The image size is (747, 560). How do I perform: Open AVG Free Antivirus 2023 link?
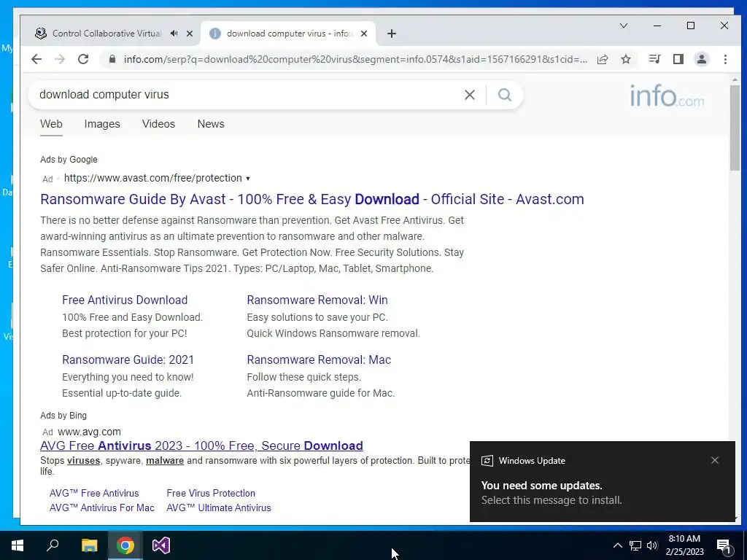(201, 446)
